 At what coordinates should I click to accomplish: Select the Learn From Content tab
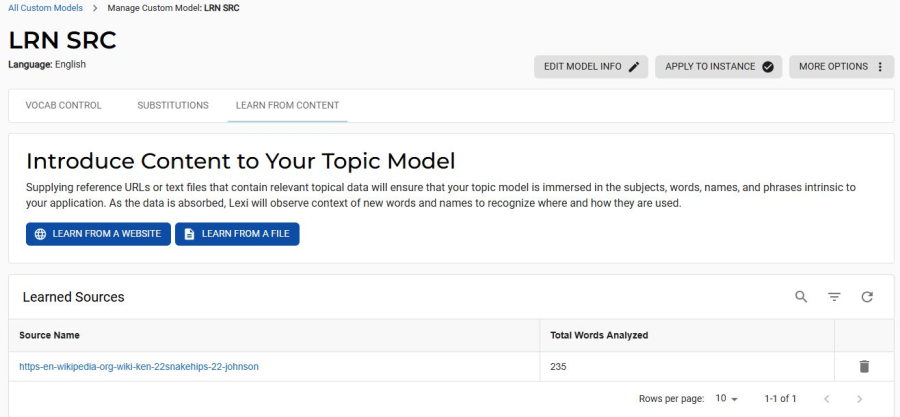288,106
